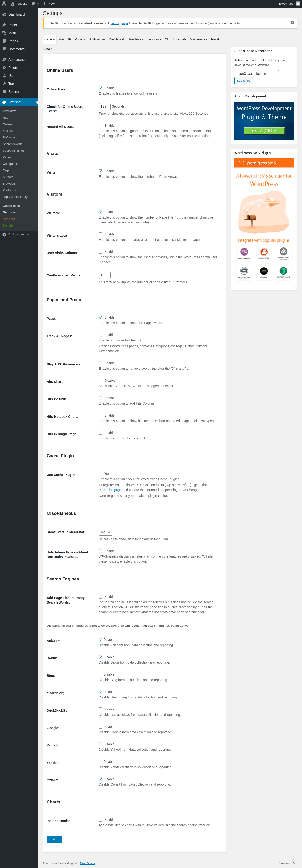Open the New content menu

coord(49,4)
